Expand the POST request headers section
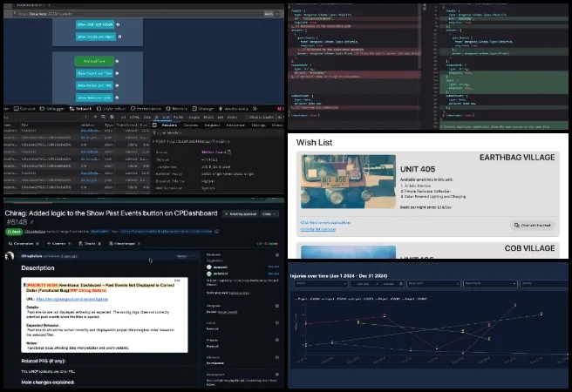This screenshot has width=572, height=392. click(x=155, y=139)
